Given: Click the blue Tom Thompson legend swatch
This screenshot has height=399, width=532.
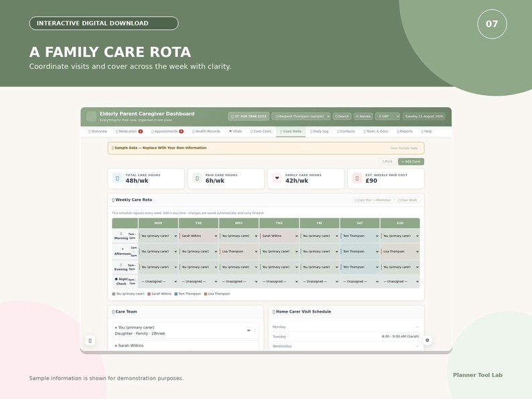Looking at the screenshot, I should tap(176, 294).
